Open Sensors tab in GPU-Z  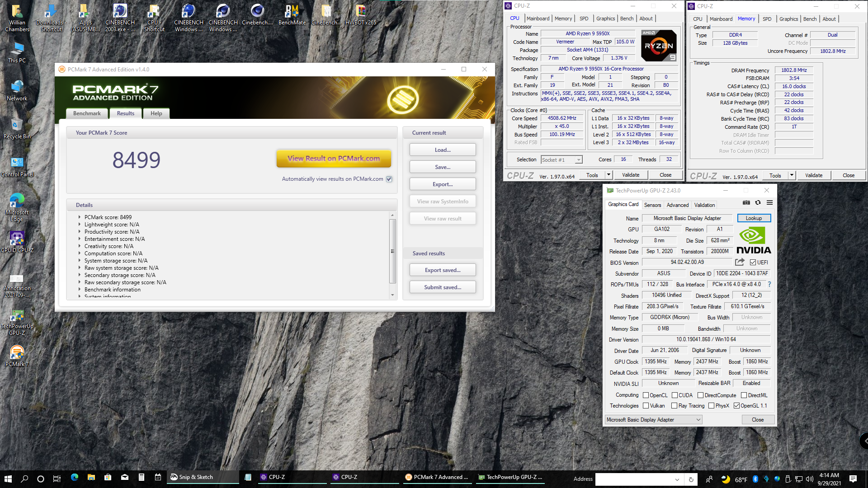pyautogui.click(x=652, y=205)
